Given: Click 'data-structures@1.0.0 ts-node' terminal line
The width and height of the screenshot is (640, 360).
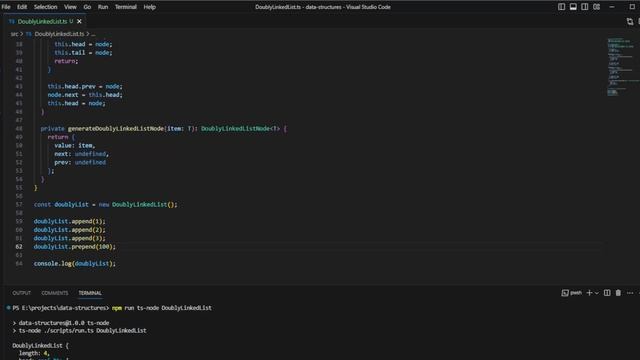Looking at the screenshot, I should 64,323.
